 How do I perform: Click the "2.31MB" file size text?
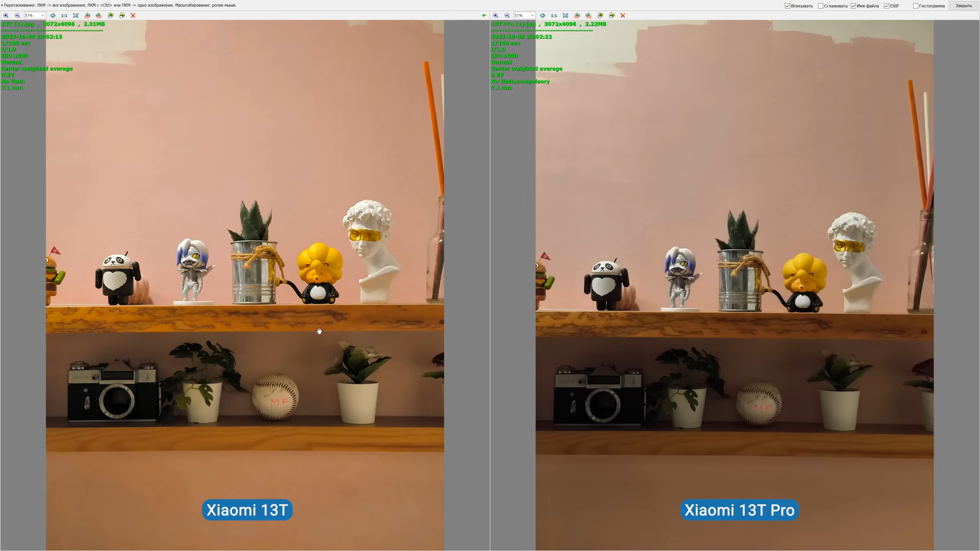pyautogui.click(x=94, y=24)
